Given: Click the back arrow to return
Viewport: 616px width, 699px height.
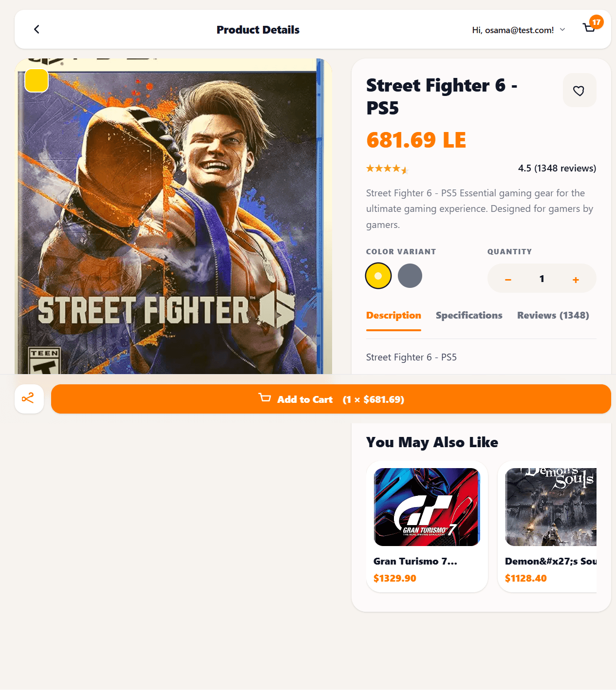Looking at the screenshot, I should pos(37,29).
